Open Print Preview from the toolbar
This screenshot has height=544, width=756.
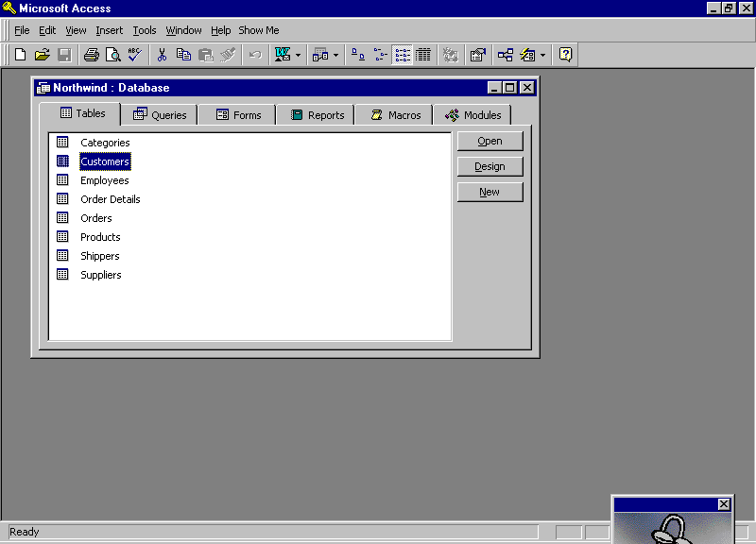(113, 55)
